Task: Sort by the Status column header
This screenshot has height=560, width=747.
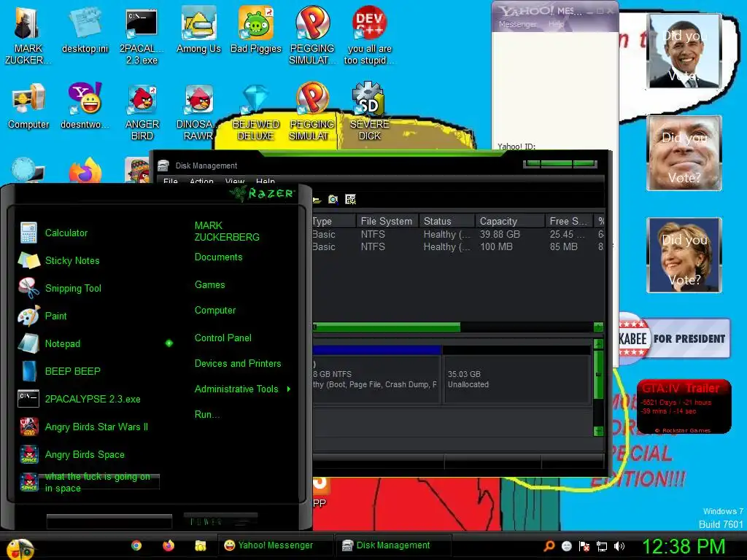Action: tap(447, 221)
